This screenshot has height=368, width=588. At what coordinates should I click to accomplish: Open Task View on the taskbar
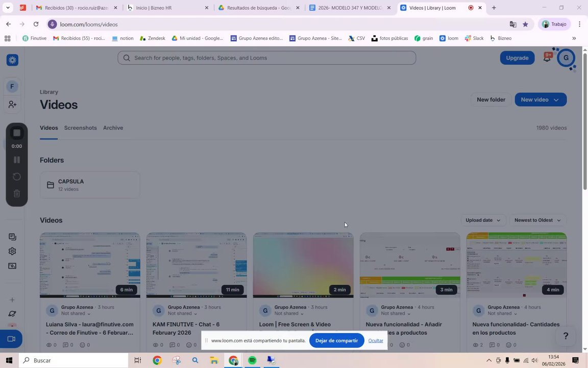click(138, 360)
